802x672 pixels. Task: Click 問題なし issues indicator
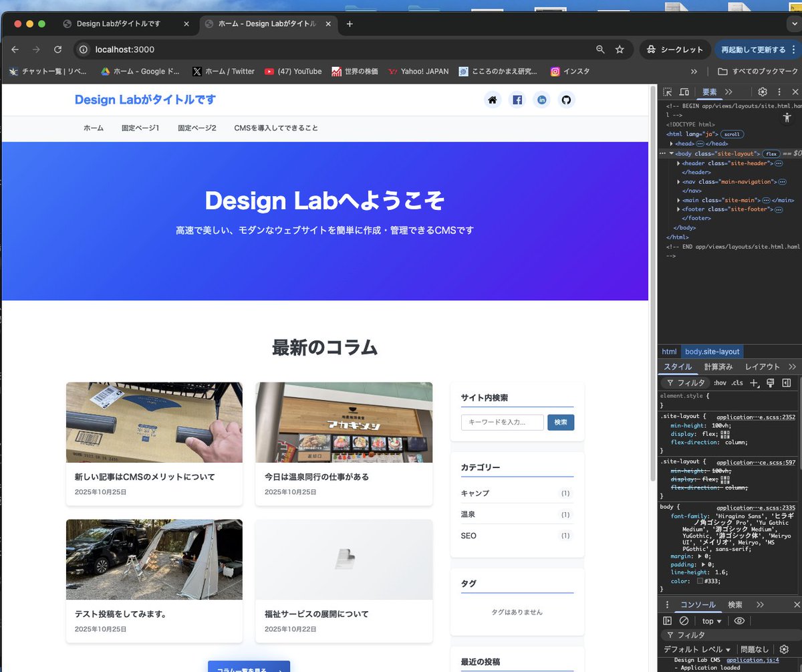(755, 649)
